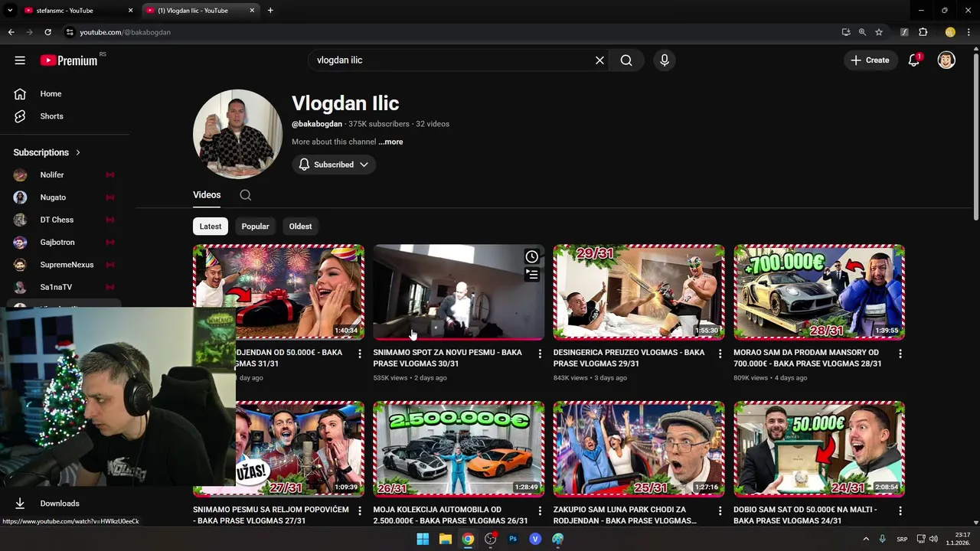Open the account avatar menu
Image resolution: width=980 pixels, height=551 pixels.
[x=946, y=60]
